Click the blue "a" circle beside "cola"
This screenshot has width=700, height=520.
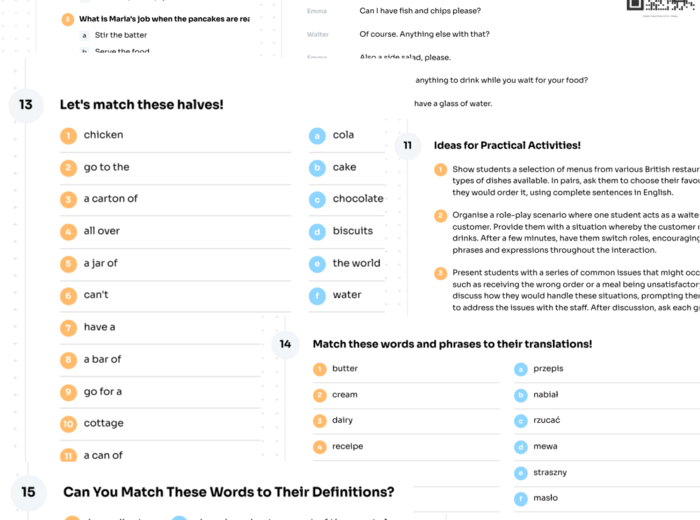317,136
